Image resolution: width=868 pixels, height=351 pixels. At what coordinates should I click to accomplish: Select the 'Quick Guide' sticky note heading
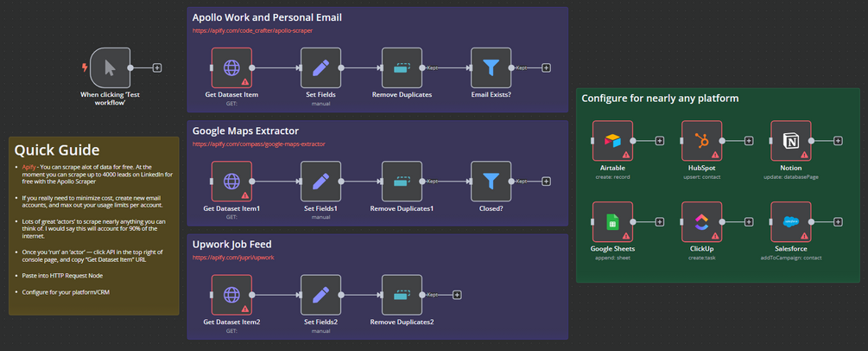coord(57,150)
